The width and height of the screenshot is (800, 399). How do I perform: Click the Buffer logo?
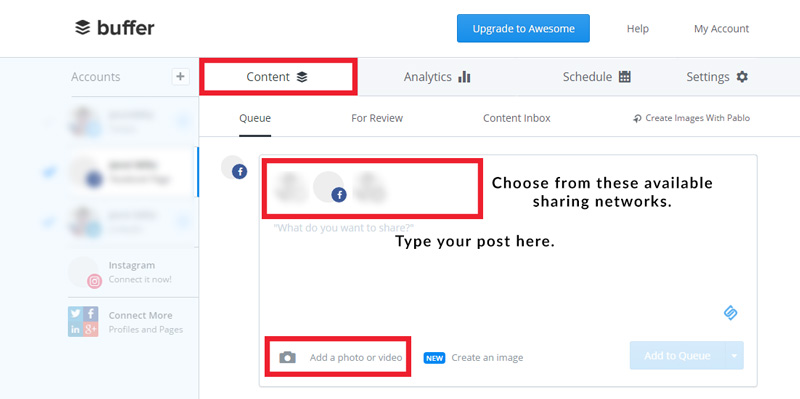[114, 28]
